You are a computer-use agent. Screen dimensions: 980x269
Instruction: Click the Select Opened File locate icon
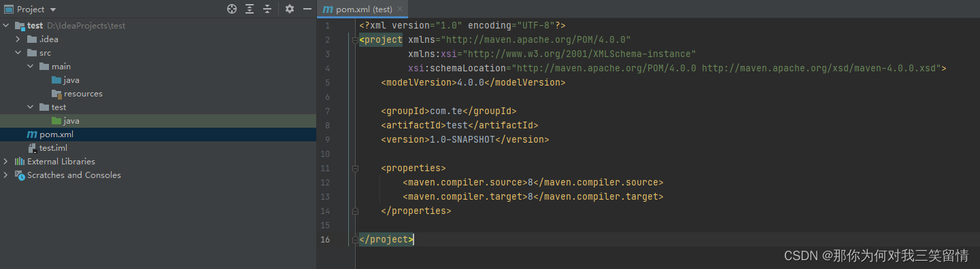[232, 9]
